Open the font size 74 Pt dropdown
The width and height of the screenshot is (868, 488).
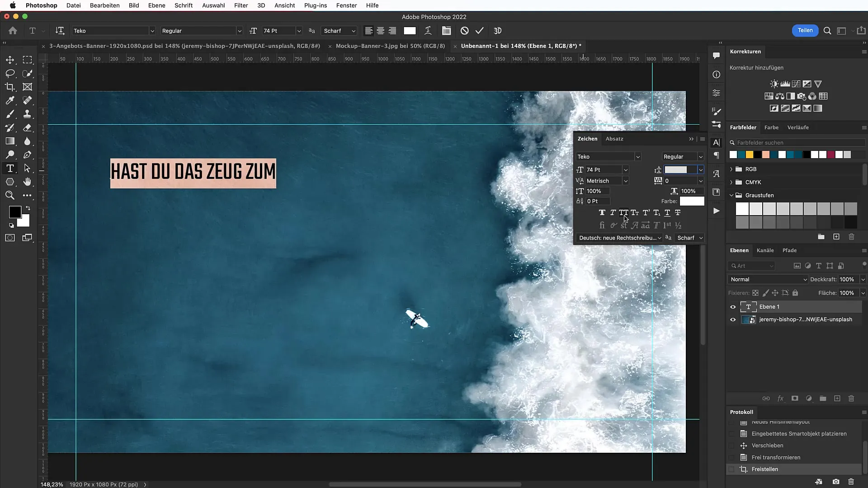coord(625,170)
